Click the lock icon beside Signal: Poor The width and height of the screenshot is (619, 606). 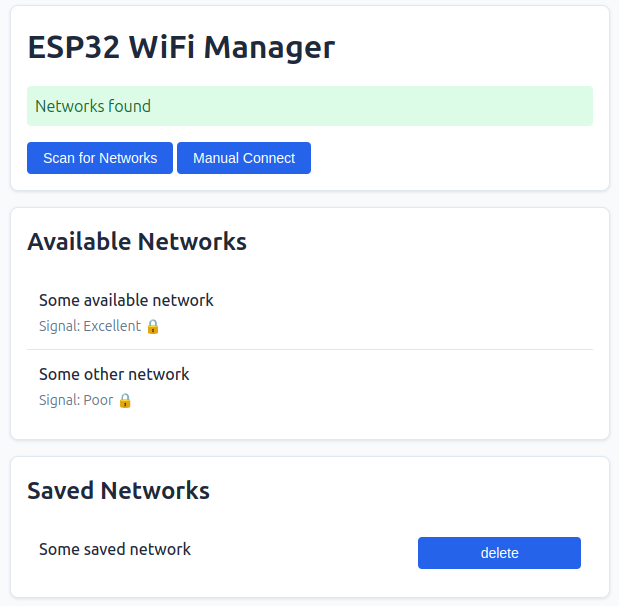tap(125, 400)
